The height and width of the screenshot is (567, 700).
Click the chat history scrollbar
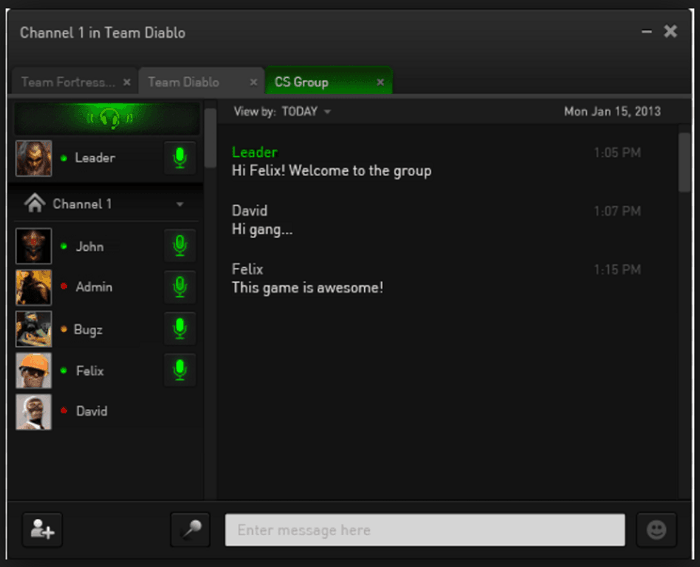684,162
